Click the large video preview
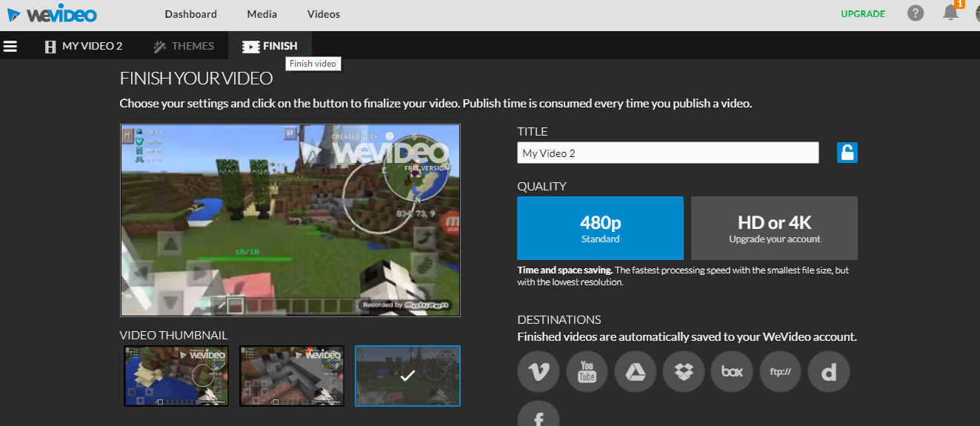 coord(290,221)
